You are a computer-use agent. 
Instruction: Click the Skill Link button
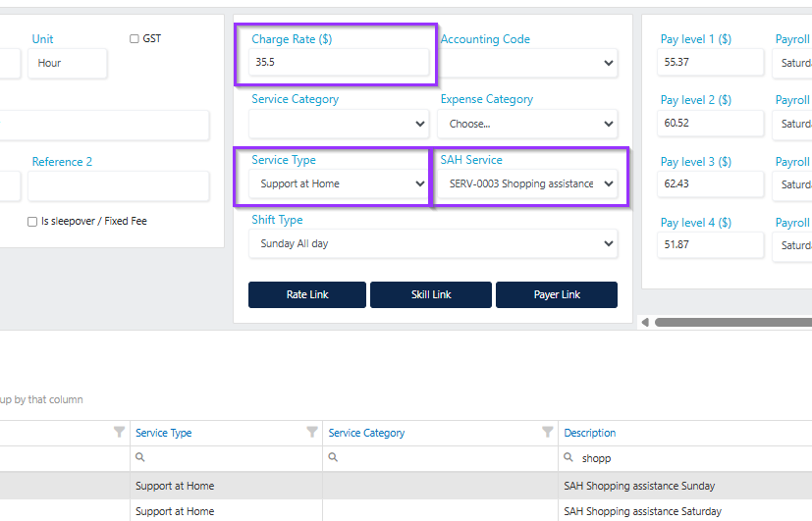(431, 295)
